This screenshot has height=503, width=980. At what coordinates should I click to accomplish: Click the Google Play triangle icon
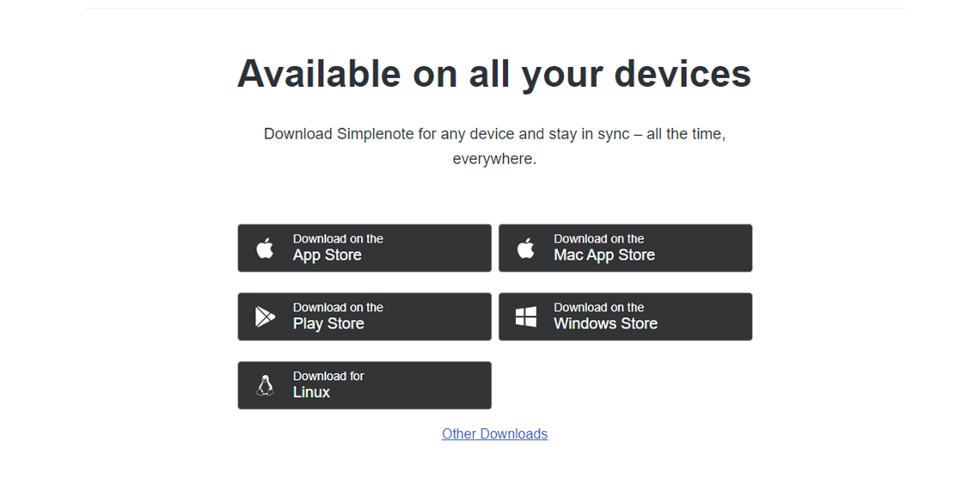[x=265, y=316]
